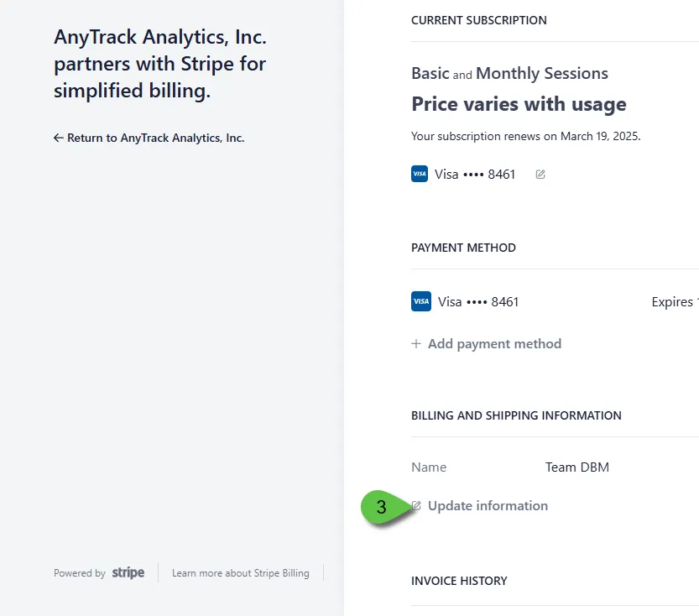Screen dimensions: 699x616
Task: Click Price varies with usage heading
Action: pyautogui.click(x=519, y=104)
